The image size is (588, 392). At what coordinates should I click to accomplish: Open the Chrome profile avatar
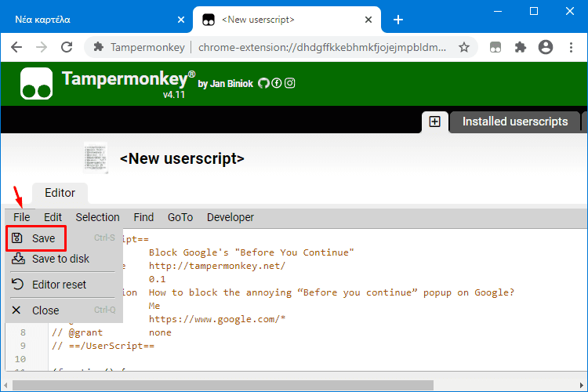(546, 47)
